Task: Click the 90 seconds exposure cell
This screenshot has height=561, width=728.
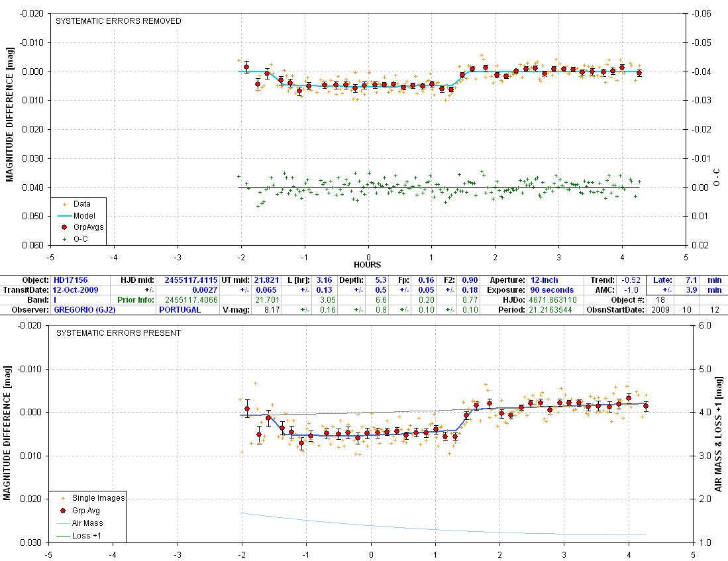Action: pyautogui.click(x=552, y=290)
